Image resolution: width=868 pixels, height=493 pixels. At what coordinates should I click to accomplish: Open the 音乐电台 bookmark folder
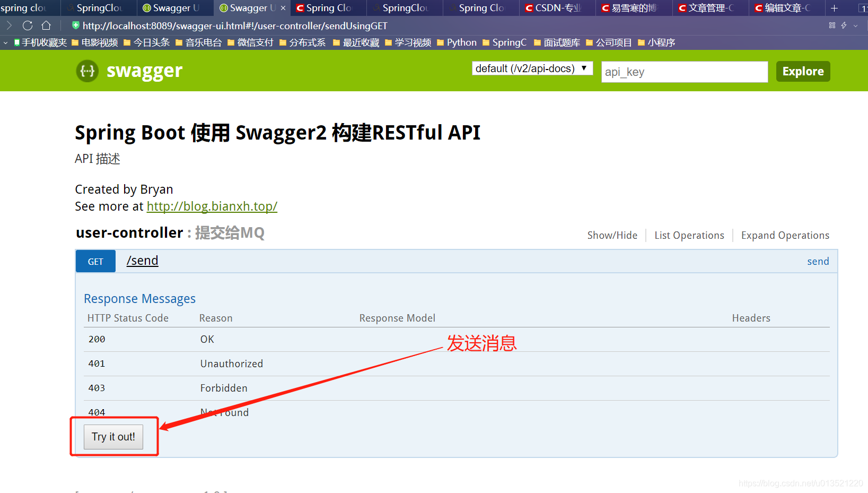click(199, 42)
